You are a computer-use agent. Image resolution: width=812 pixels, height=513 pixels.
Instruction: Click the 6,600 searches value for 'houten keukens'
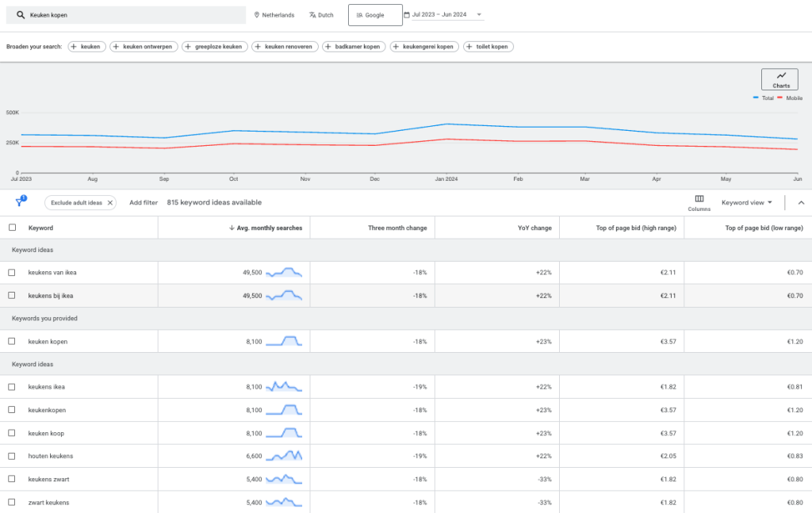pos(255,456)
